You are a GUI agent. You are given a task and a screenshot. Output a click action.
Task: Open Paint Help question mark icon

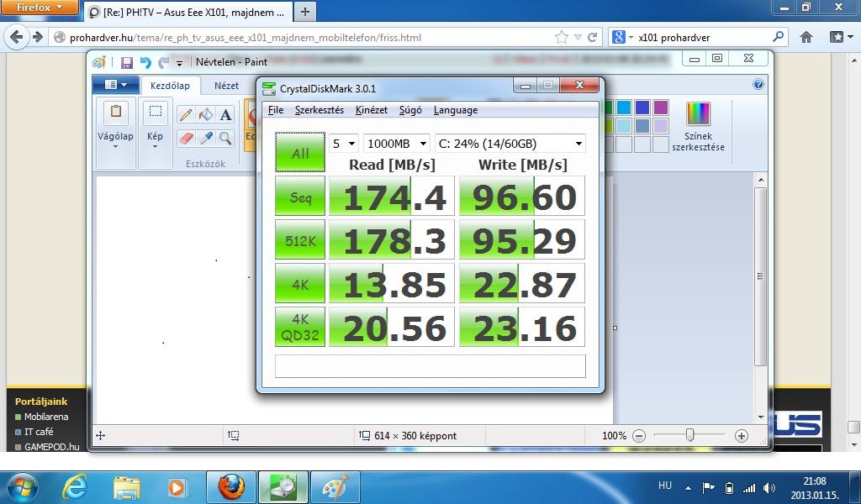click(758, 84)
